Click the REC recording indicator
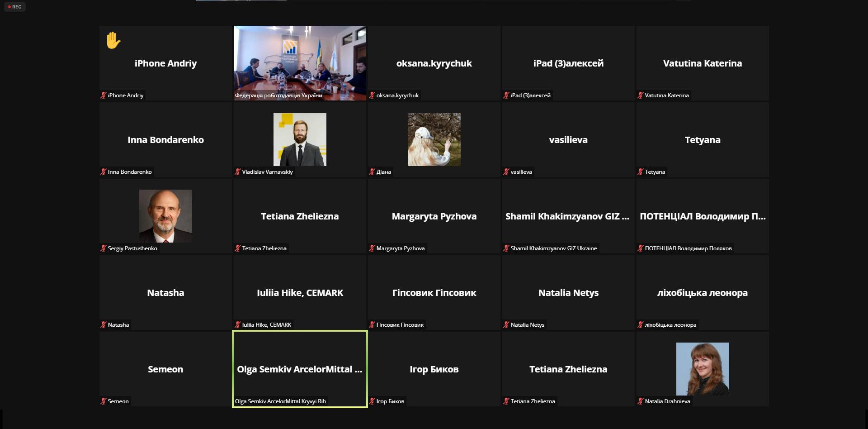This screenshot has height=429, width=868. (x=15, y=7)
